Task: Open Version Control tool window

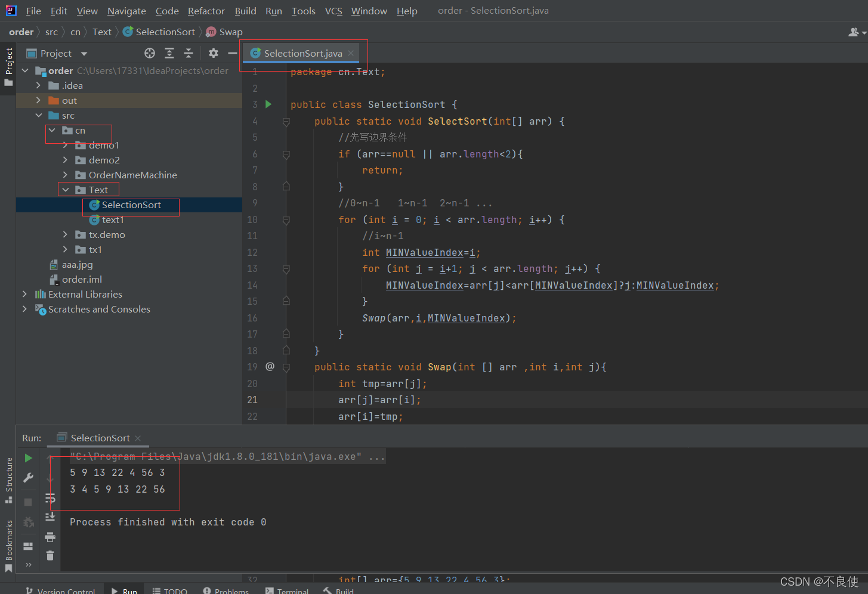Action: click(60, 590)
